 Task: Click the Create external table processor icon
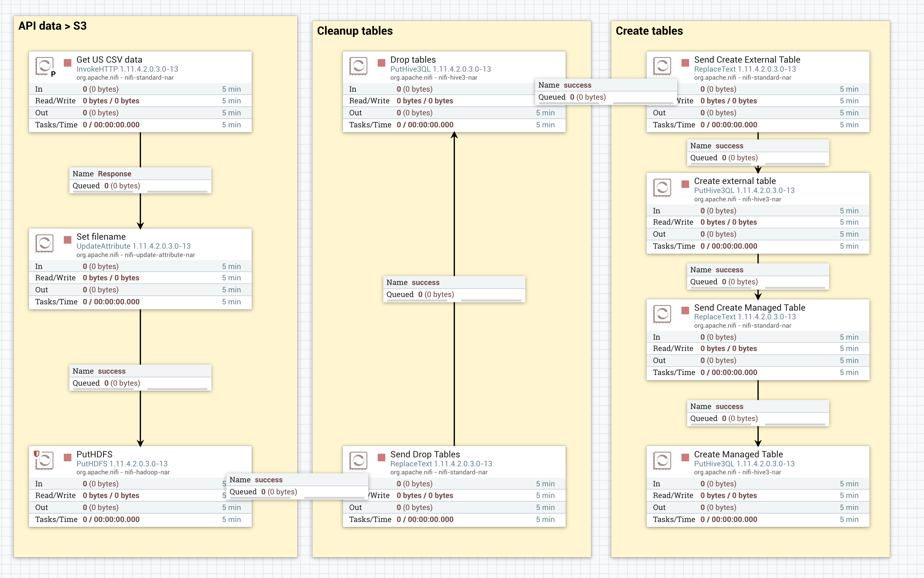point(662,188)
